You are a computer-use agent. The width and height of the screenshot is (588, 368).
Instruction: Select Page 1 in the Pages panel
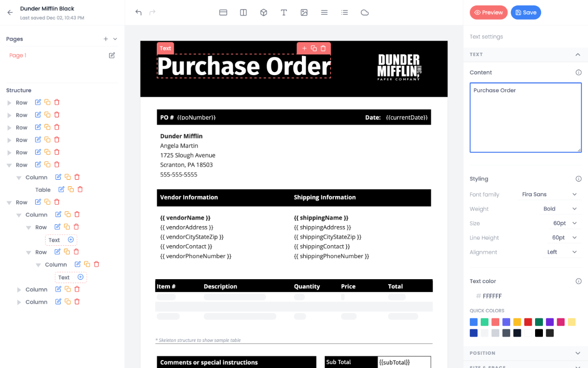coord(18,55)
